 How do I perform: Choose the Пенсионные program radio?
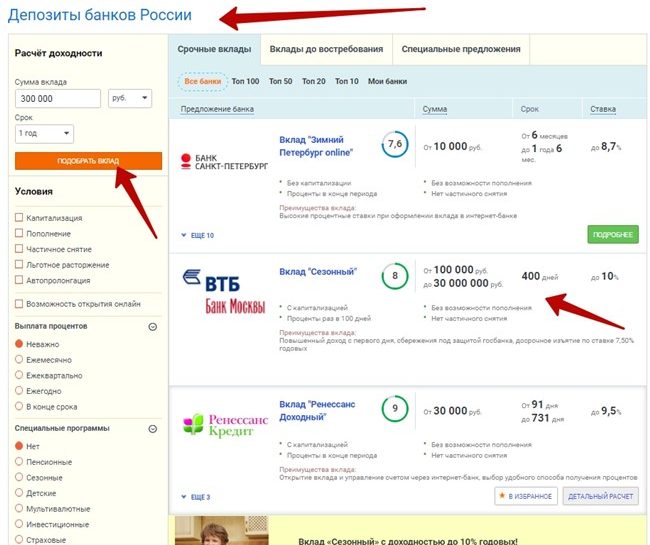pos(19,461)
